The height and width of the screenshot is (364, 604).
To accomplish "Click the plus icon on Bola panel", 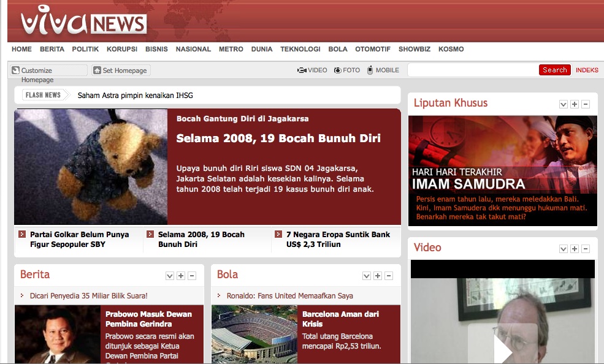I will tap(378, 276).
